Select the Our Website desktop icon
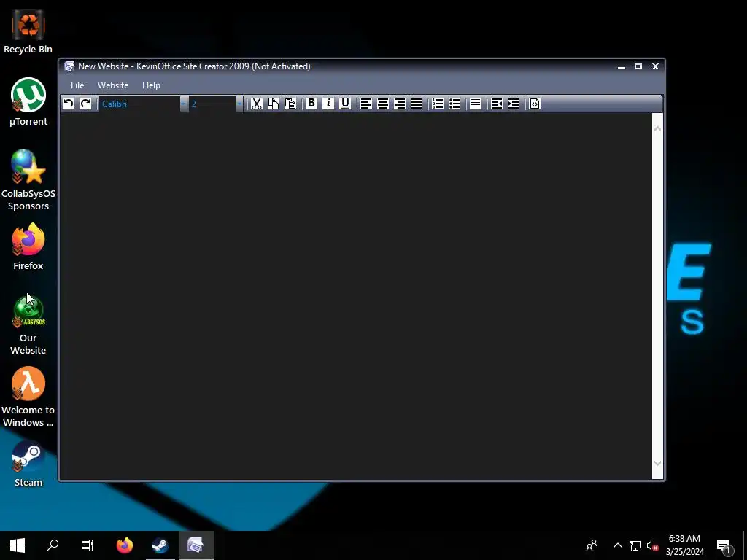The image size is (747, 560). tap(28, 325)
